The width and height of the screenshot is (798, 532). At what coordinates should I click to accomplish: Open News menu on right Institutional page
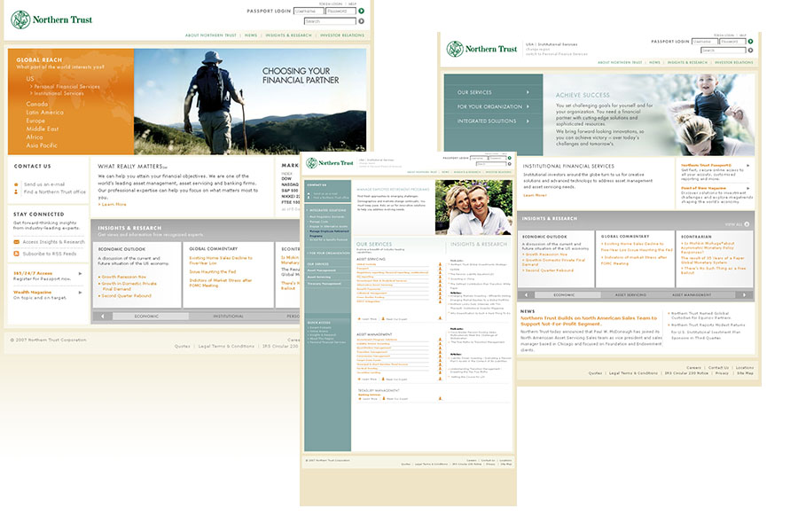(654, 63)
